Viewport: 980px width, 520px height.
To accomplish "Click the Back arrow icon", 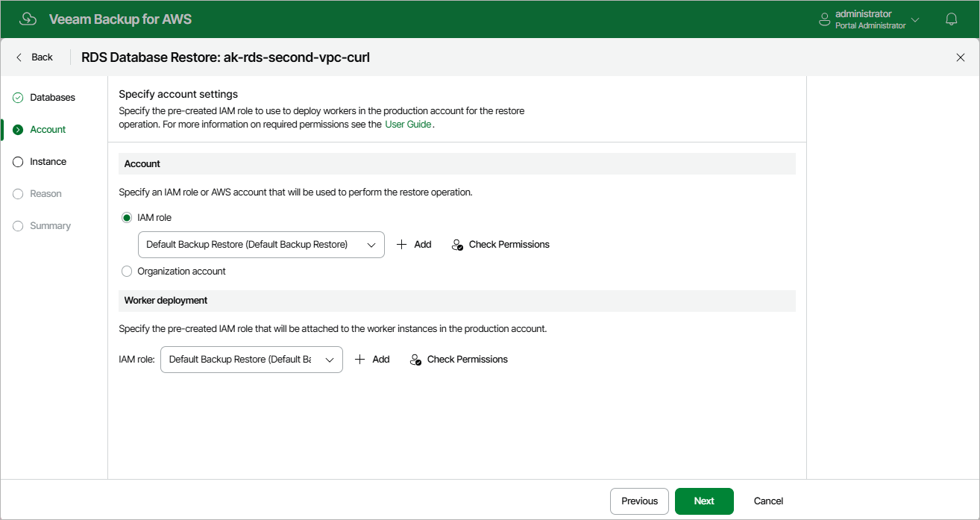I will click(x=19, y=57).
